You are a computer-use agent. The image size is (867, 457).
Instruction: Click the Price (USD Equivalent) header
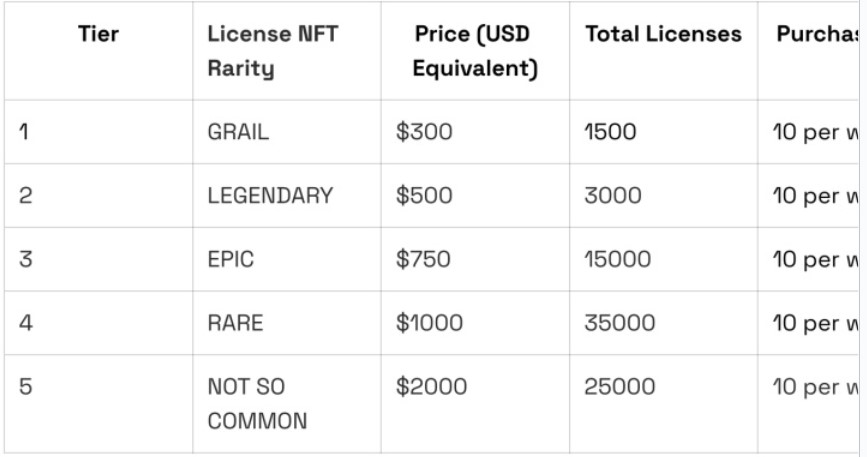coord(474,51)
